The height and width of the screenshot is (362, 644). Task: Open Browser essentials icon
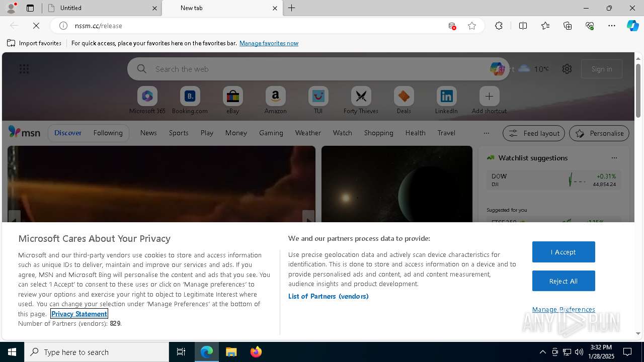590,26
